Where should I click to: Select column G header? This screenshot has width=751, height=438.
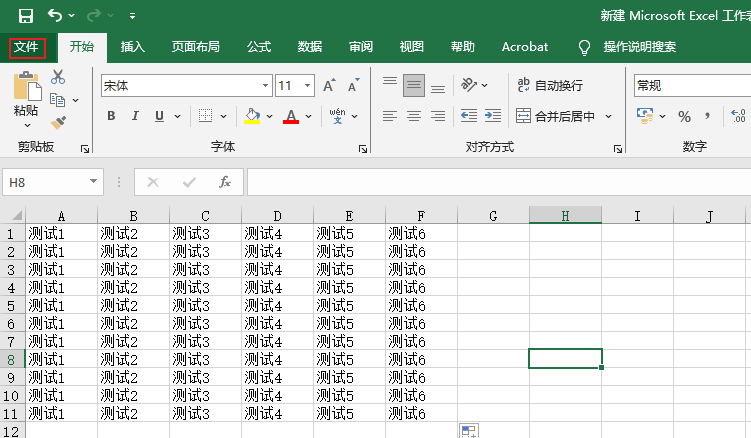(493, 216)
